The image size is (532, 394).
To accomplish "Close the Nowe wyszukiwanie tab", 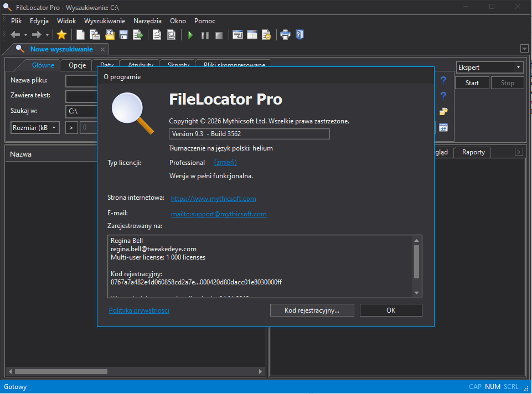I will point(102,49).
